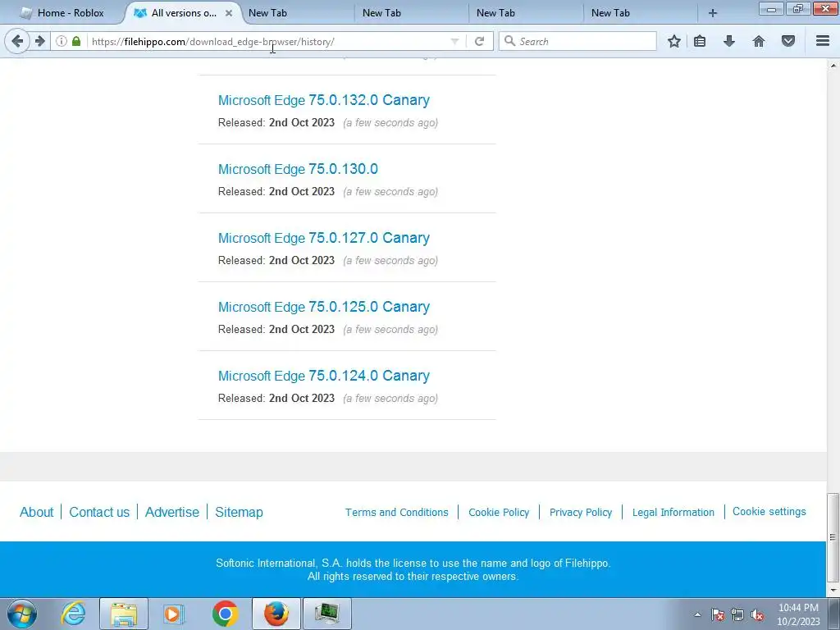Open the network tray icon

(x=737, y=614)
